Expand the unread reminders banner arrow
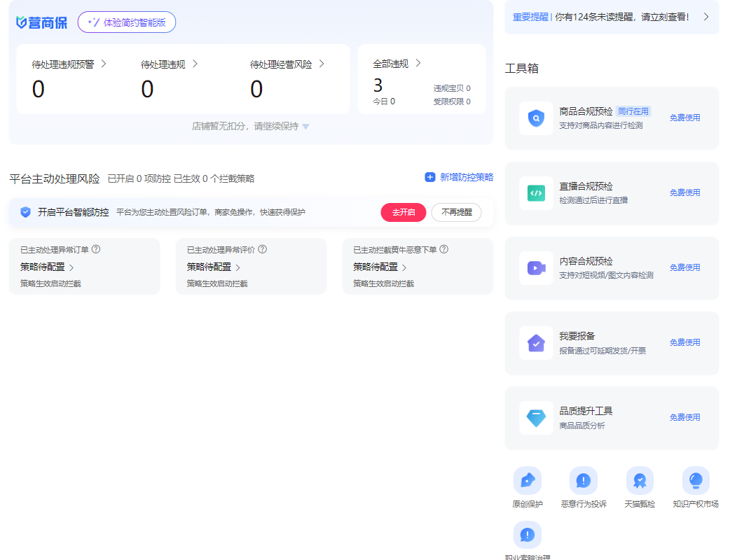Viewport: 744px width, 560px height. (x=705, y=17)
